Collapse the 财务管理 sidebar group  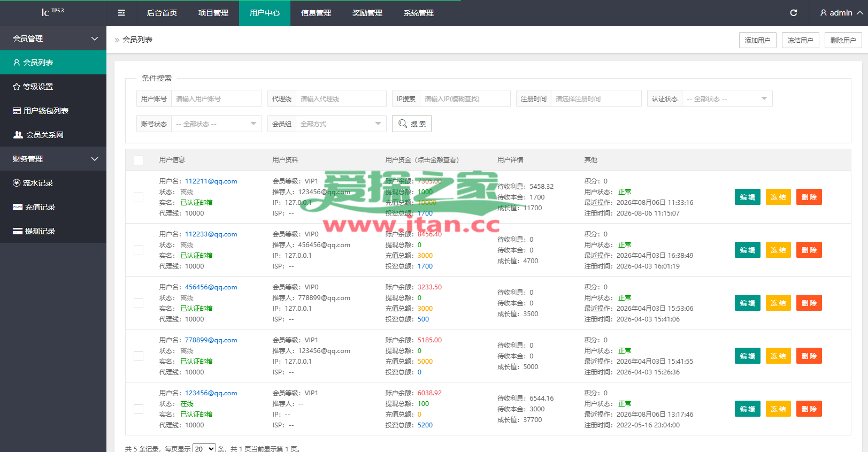point(53,159)
